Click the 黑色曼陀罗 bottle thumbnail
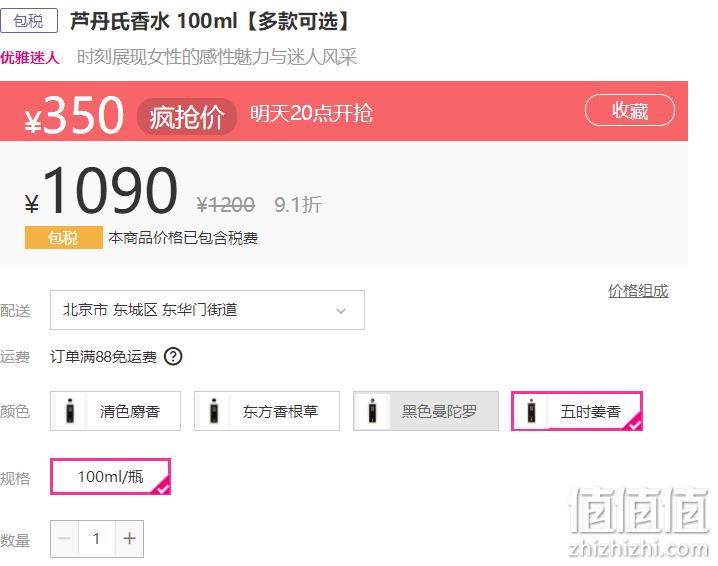 373,411
